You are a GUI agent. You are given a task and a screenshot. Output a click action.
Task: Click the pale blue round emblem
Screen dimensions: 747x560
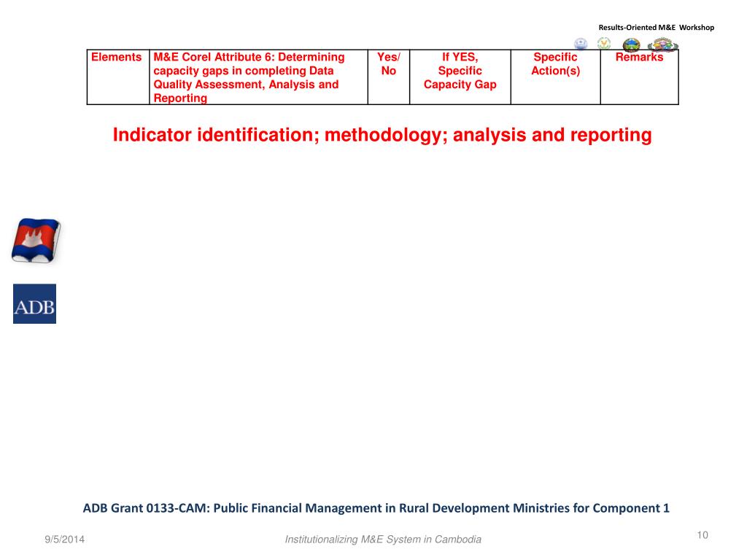point(581,44)
